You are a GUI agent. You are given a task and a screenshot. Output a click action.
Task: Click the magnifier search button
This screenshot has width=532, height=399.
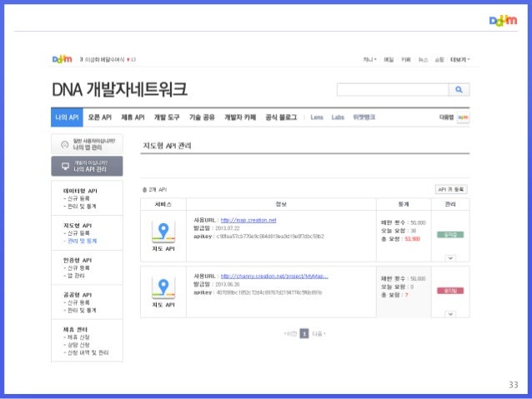coord(459,90)
